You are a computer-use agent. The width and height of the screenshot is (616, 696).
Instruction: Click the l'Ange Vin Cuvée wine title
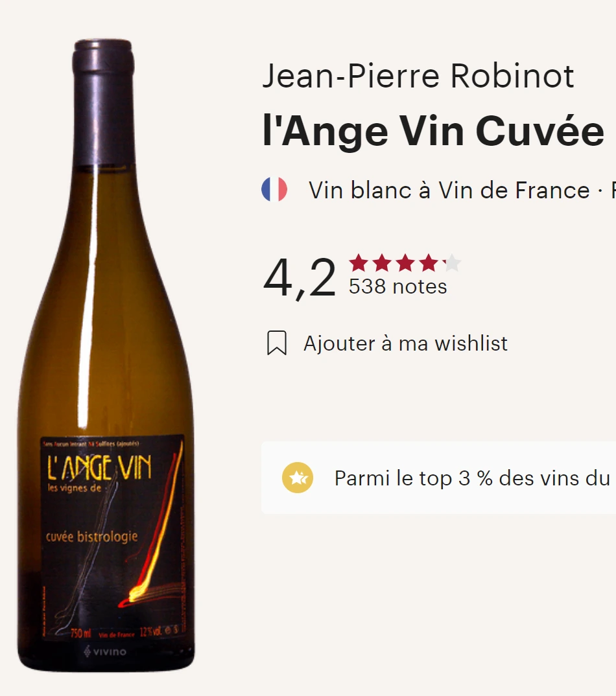pyautogui.click(x=433, y=130)
